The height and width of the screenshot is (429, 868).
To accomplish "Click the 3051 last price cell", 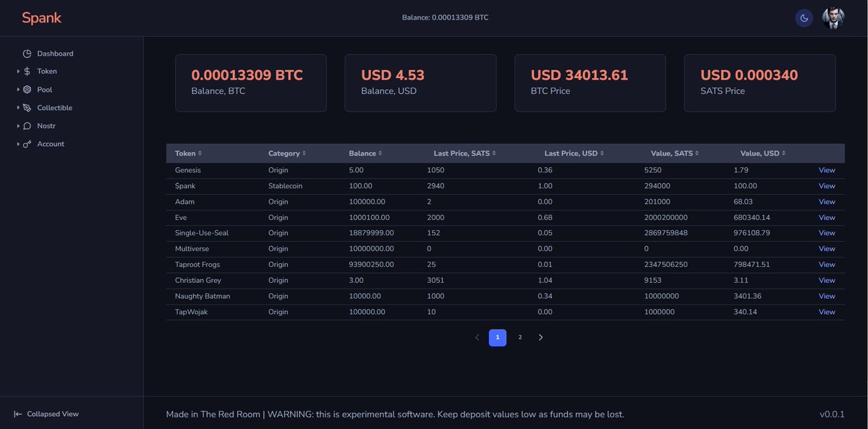I will point(435,281).
